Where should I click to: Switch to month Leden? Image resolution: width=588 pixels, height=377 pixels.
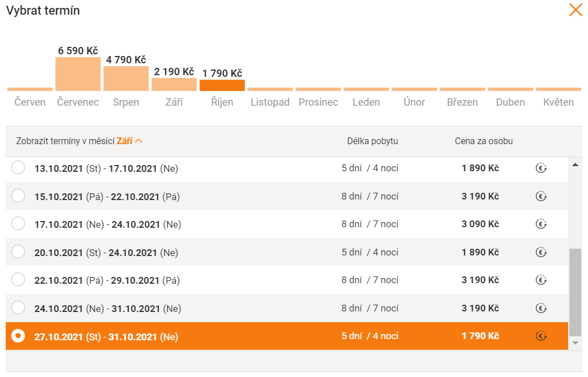366,102
